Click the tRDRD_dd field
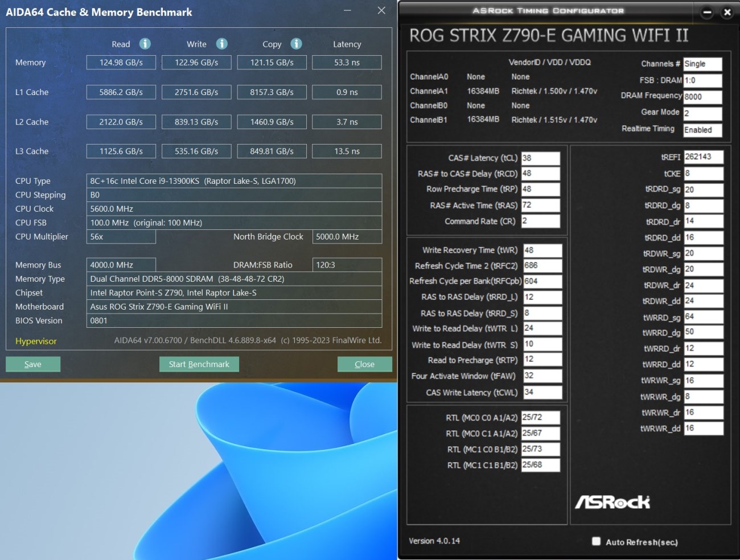Image resolution: width=740 pixels, height=560 pixels. (704, 237)
